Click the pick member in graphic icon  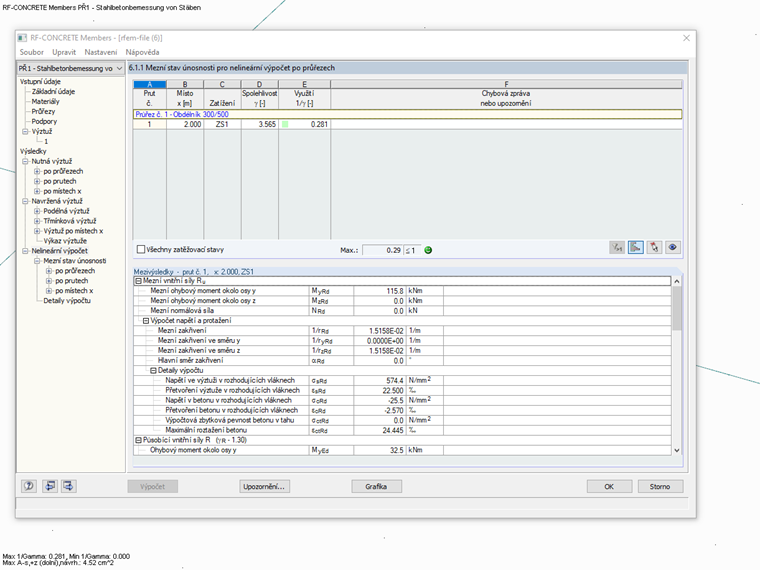tap(654, 248)
